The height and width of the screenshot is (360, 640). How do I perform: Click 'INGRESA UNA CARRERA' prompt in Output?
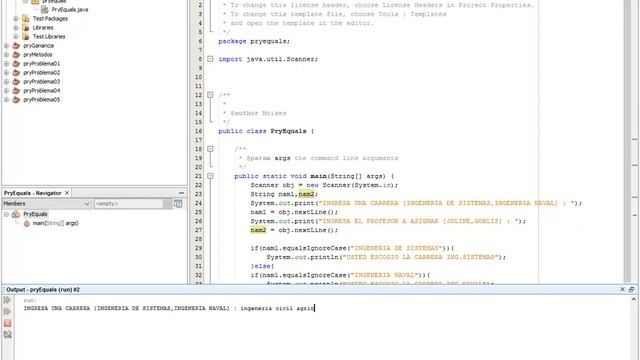(57, 308)
